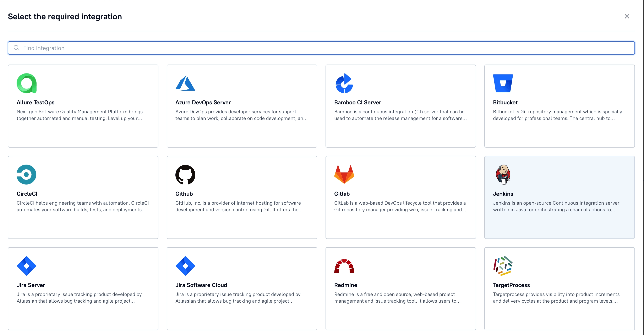Choose the Gitlab integration heading
The height and width of the screenshot is (335, 644).
(x=342, y=194)
